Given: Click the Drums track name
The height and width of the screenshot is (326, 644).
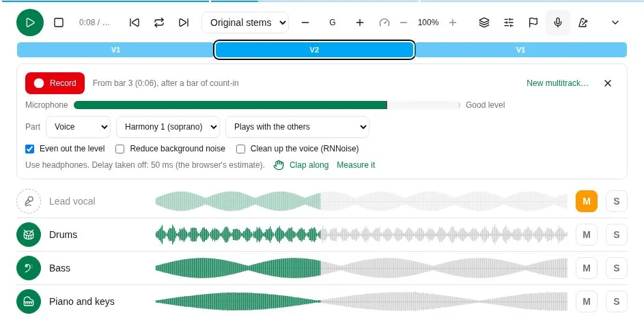Looking at the screenshot, I should 64,235.
